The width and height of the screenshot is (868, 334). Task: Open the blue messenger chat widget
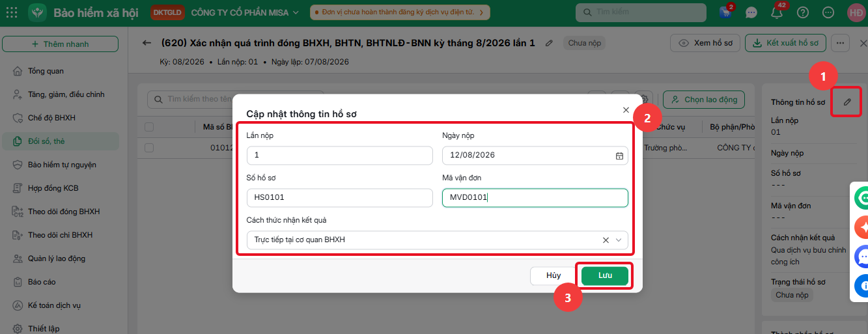click(x=863, y=257)
